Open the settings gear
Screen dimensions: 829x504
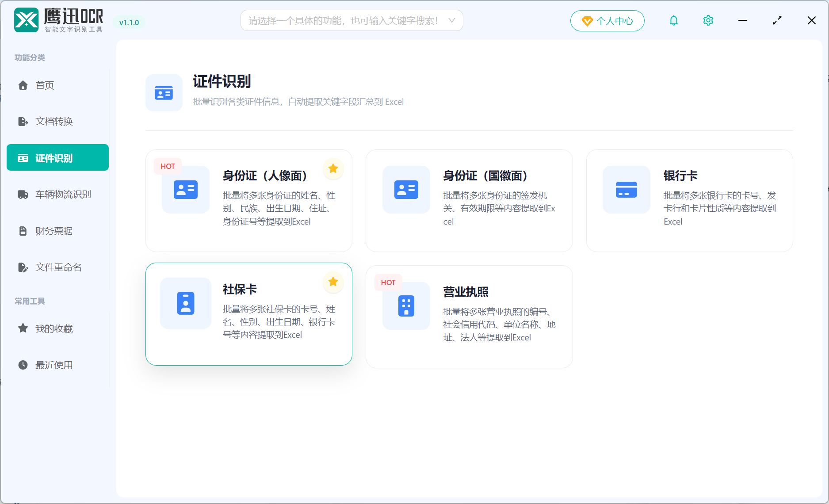[708, 20]
